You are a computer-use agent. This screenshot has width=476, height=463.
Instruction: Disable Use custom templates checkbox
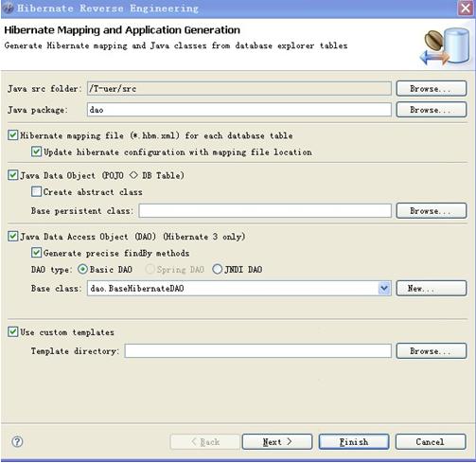pos(12,331)
